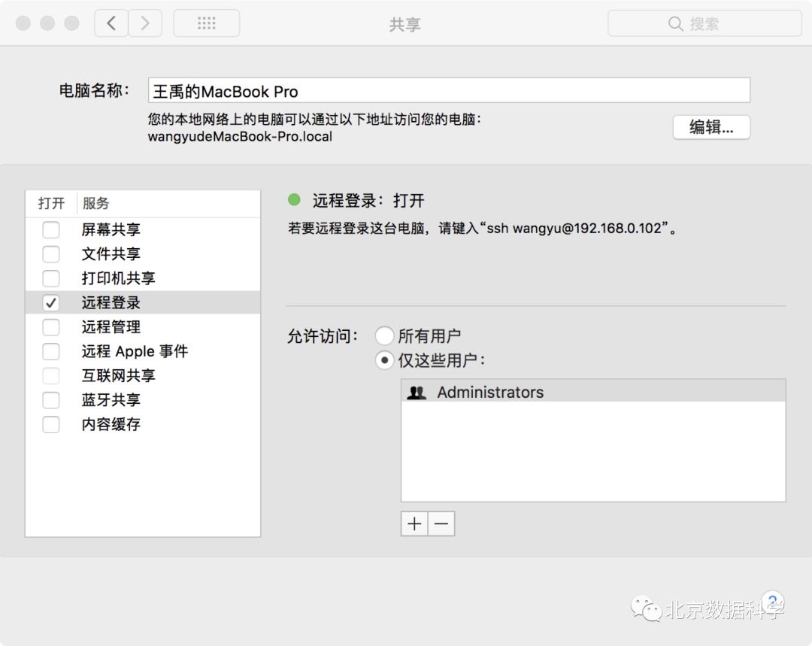
Task: Select Administrators in the allowed users list
Action: click(x=489, y=392)
